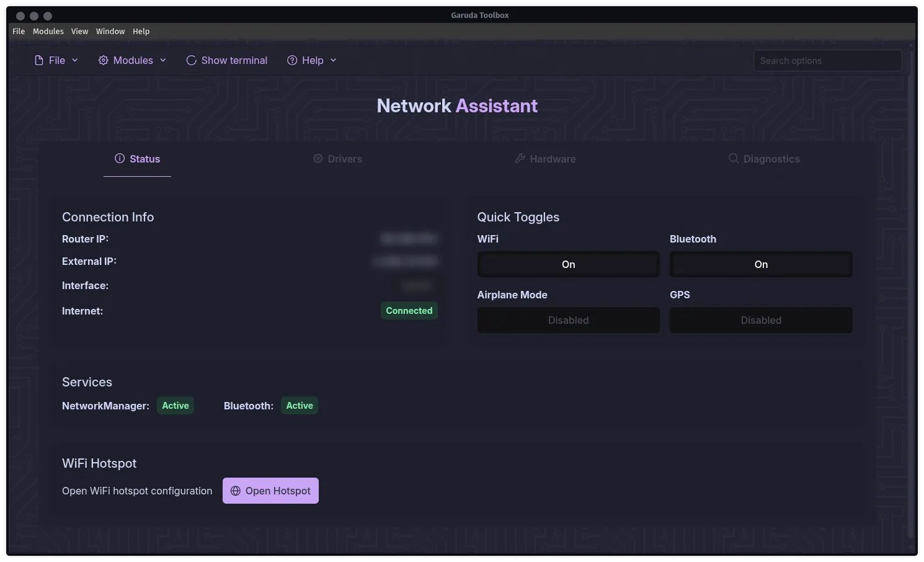
Task: Click the File document icon in toolbar
Action: [x=39, y=60]
